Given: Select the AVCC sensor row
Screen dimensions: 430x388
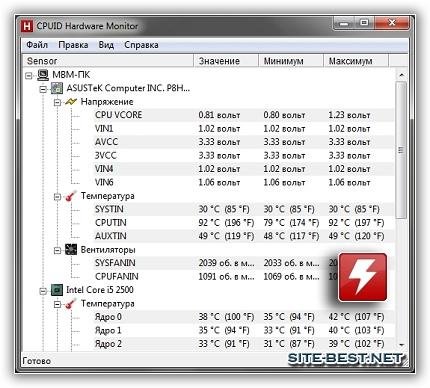Looking at the screenshot, I should (x=243, y=142).
